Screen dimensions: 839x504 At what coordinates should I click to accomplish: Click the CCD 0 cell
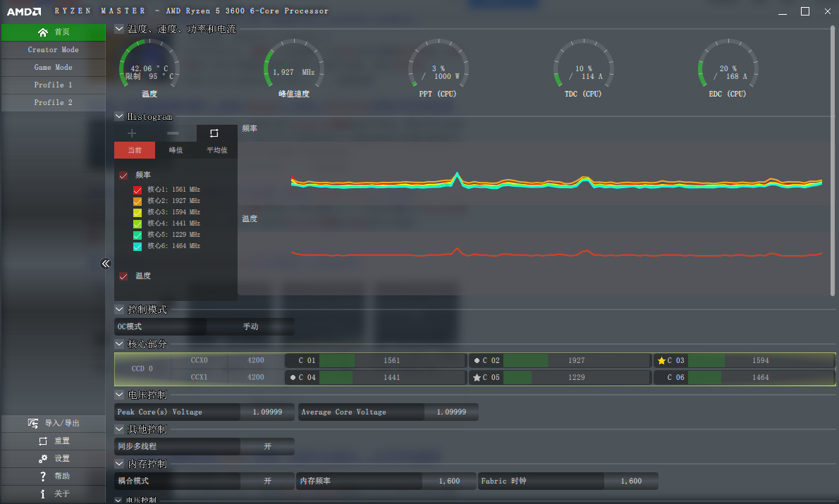[142, 369]
